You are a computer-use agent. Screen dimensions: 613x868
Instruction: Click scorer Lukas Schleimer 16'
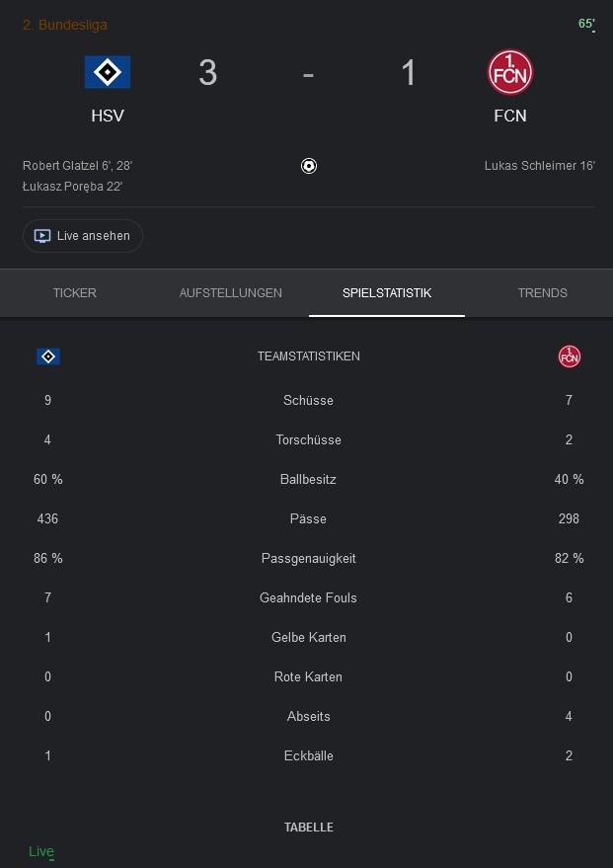point(540,166)
